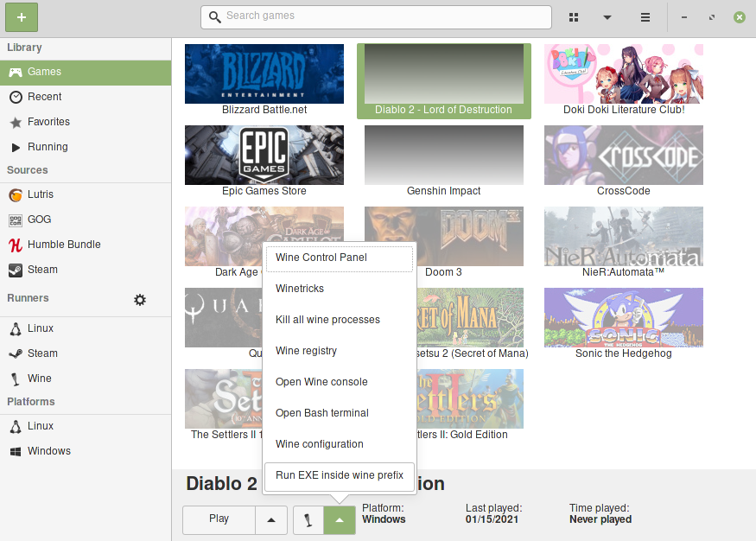
Task: Select the Genshin Impact tile
Action: coord(444,162)
